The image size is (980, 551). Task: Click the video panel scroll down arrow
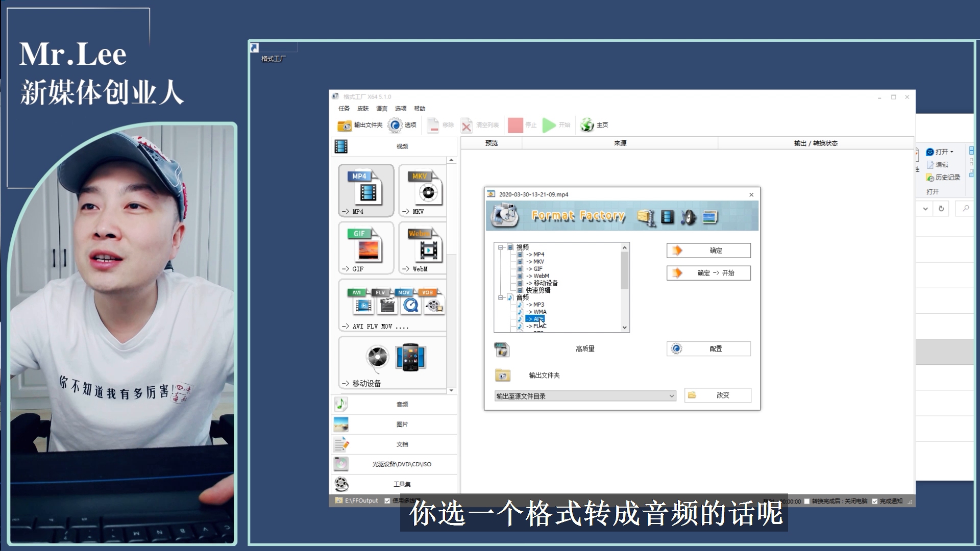451,390
